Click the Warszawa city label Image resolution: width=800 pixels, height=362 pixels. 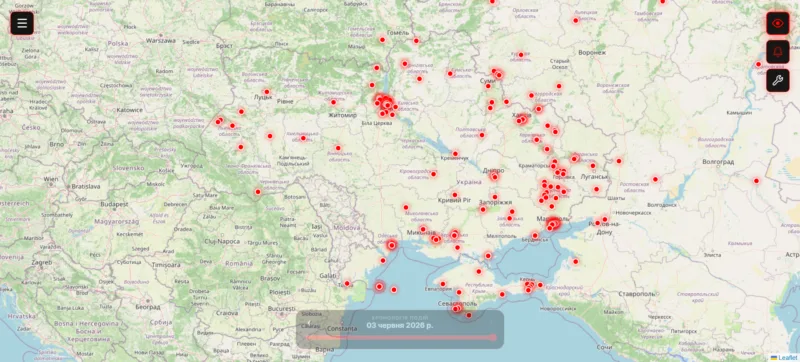pyautogui.click(x=161, y=40)
